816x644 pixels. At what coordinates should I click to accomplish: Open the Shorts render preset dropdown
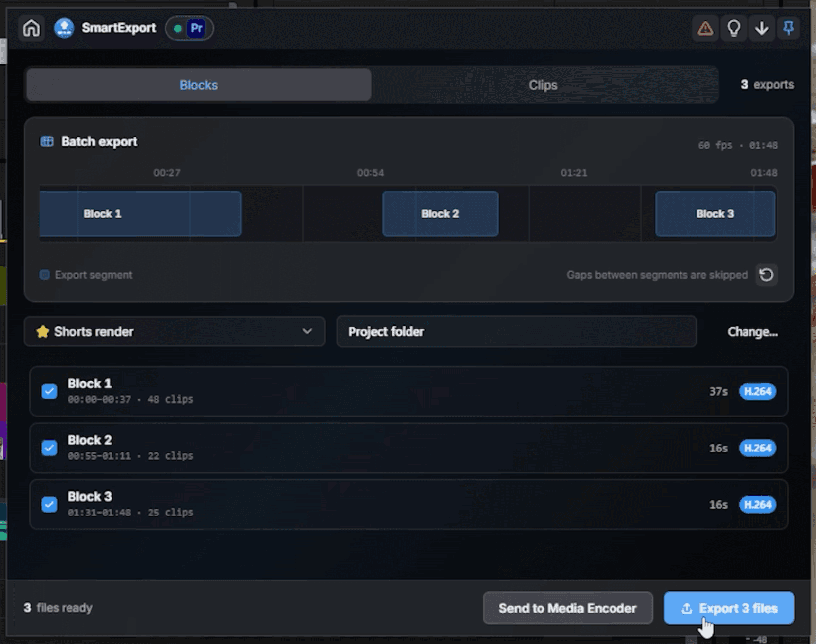(175, 331)
